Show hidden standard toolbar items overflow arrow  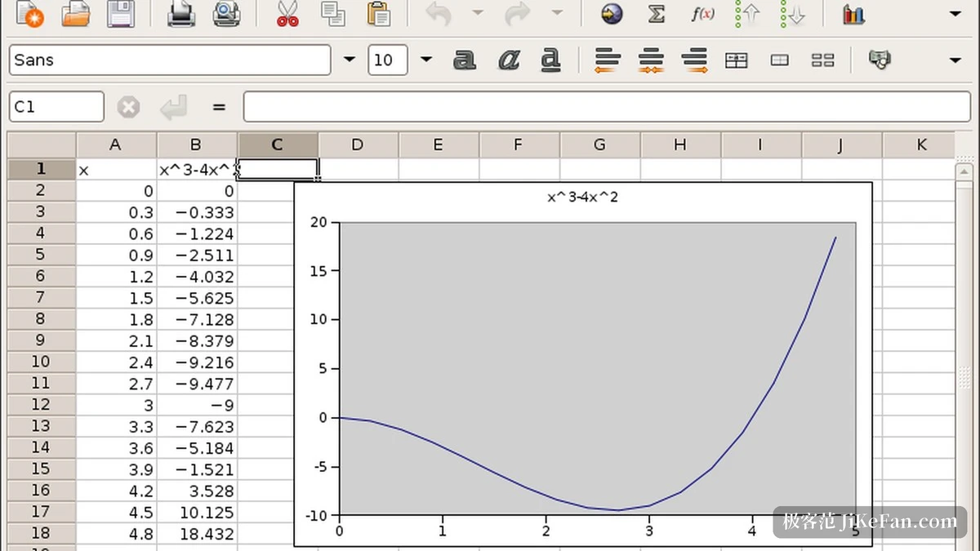[955, 14]
